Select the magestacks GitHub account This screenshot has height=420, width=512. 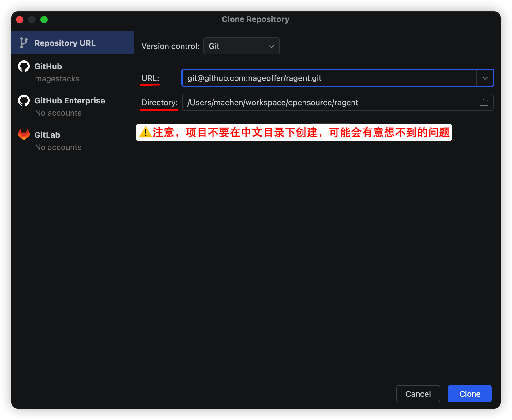[x=57, y=79]
